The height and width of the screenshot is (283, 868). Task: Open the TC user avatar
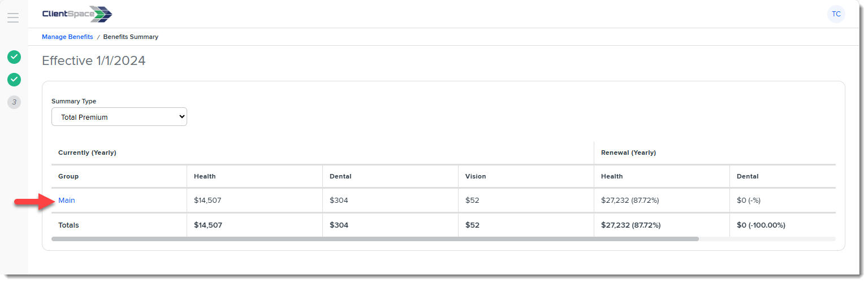836,14
